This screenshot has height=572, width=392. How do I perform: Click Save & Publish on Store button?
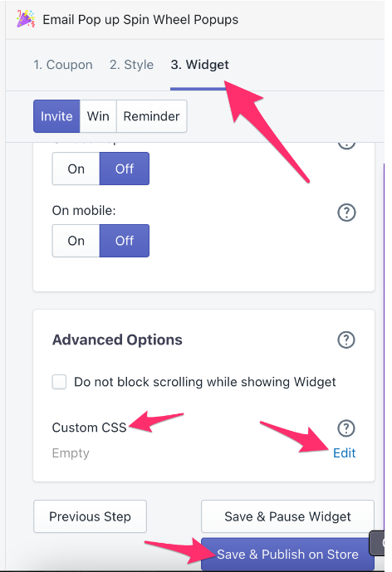287,554
